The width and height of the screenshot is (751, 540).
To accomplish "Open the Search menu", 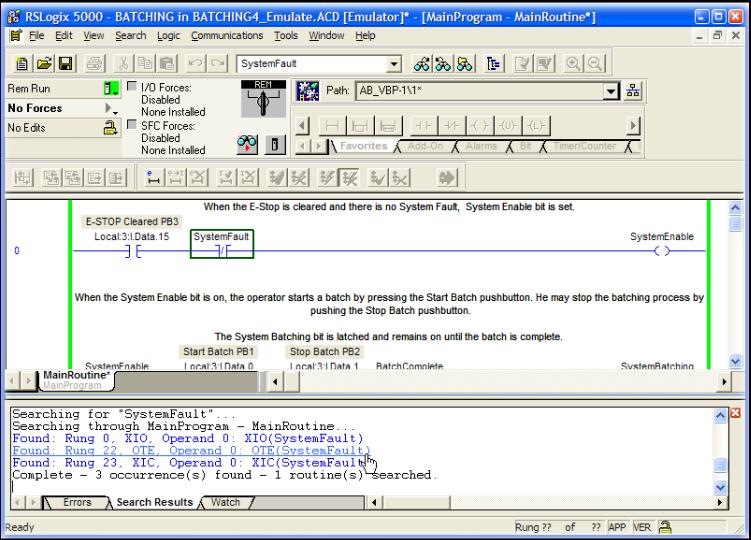I will pyautogui.click(x=130, y=35).
